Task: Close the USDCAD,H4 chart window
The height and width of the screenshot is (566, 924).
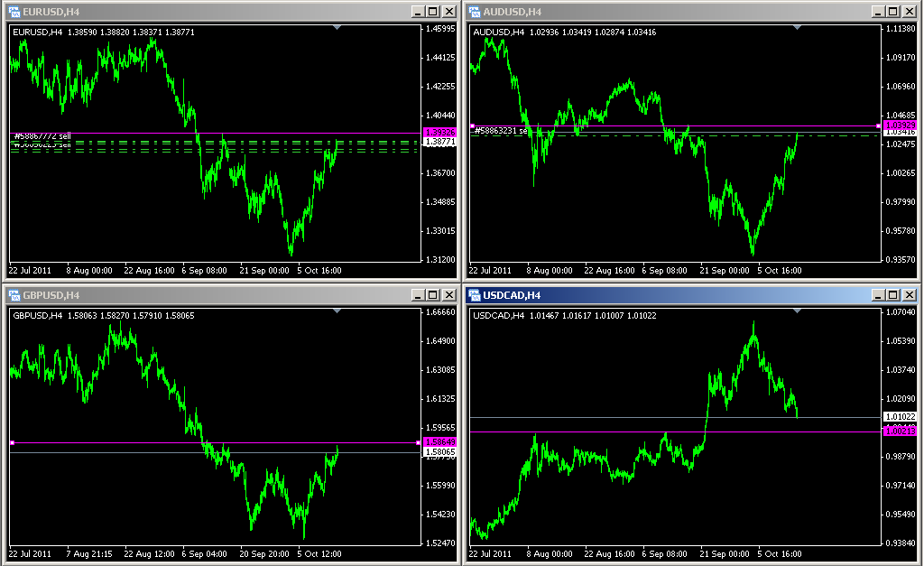Action: tap(910, 295)
